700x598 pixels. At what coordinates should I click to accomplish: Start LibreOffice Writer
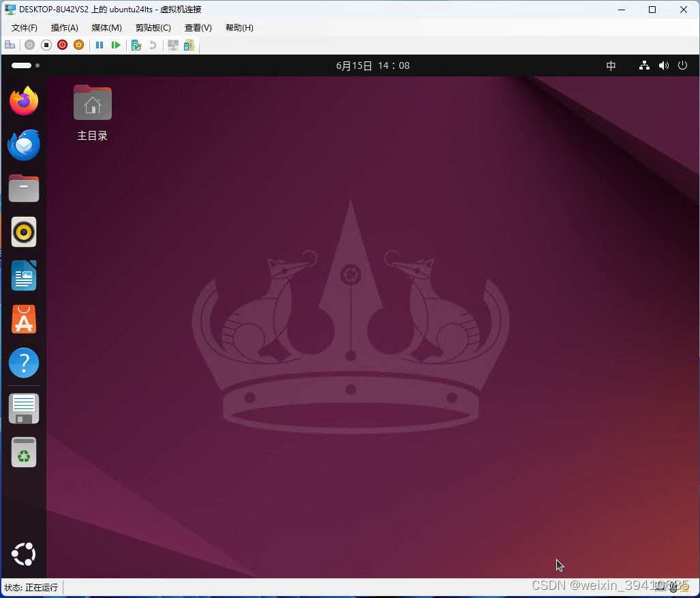click(x=23, y=275)
